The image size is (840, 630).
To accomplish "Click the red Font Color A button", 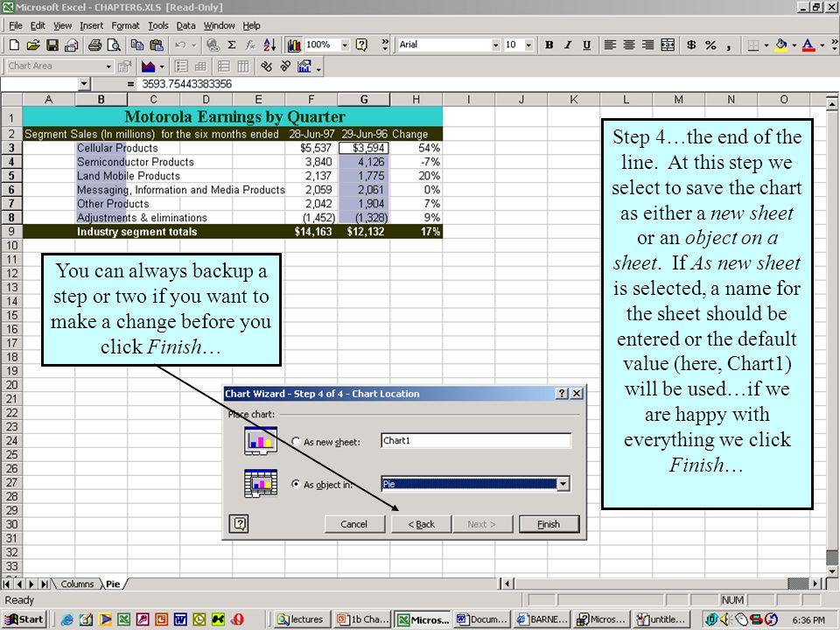I will [808, 45].
